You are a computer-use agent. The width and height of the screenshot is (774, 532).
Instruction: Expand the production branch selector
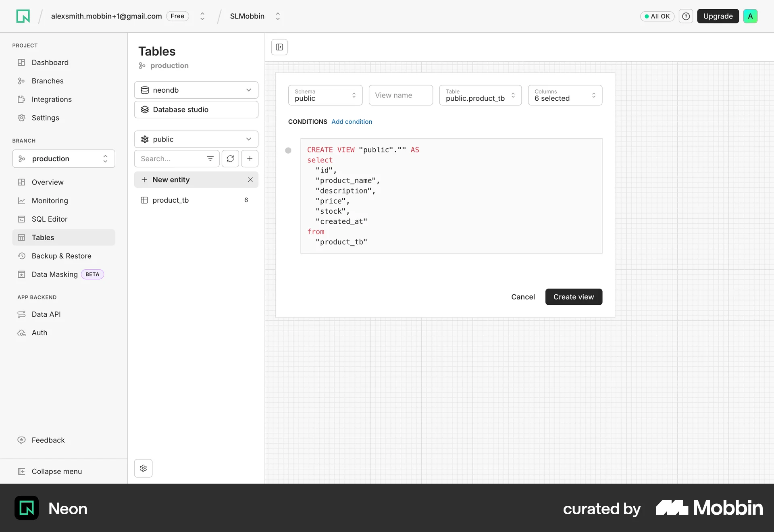tap(64, 159)
